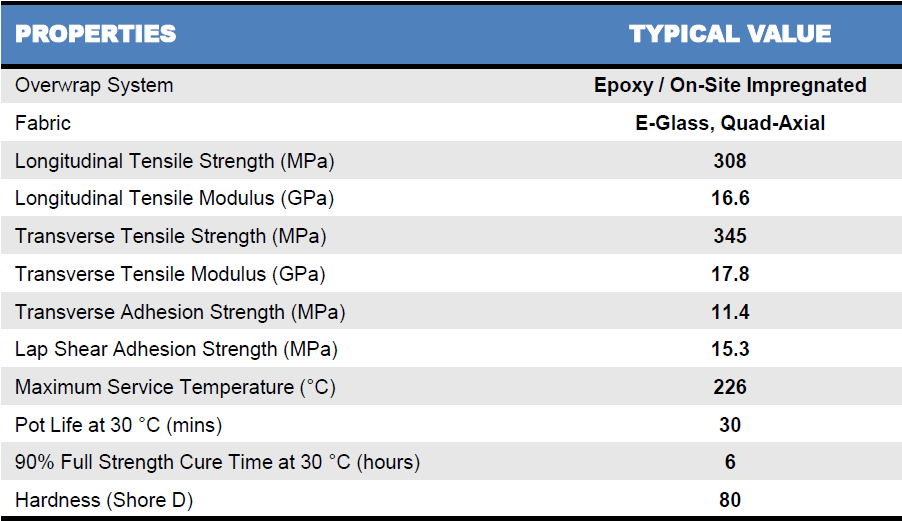Select the Overwrap System label cell
Image resolution: width=902 pixels, height=521 pixels.
click(x=94, y=86)
